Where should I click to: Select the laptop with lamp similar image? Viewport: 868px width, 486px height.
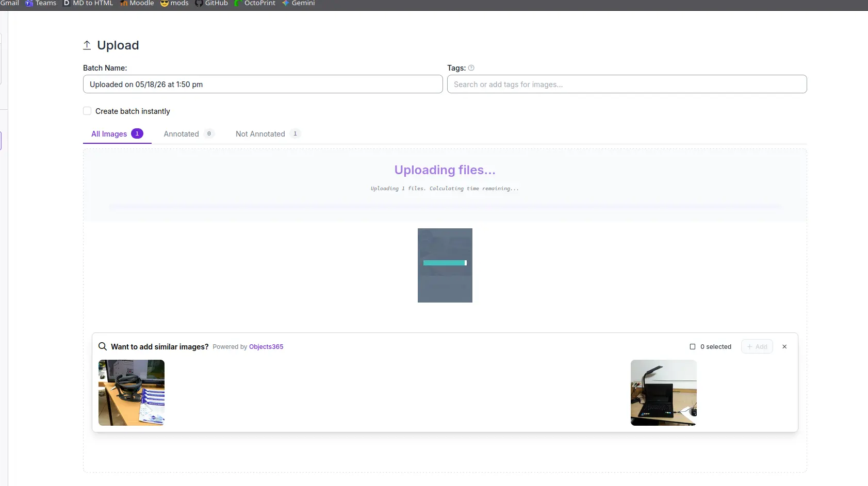pyautogui.click(x=664, y=393)
